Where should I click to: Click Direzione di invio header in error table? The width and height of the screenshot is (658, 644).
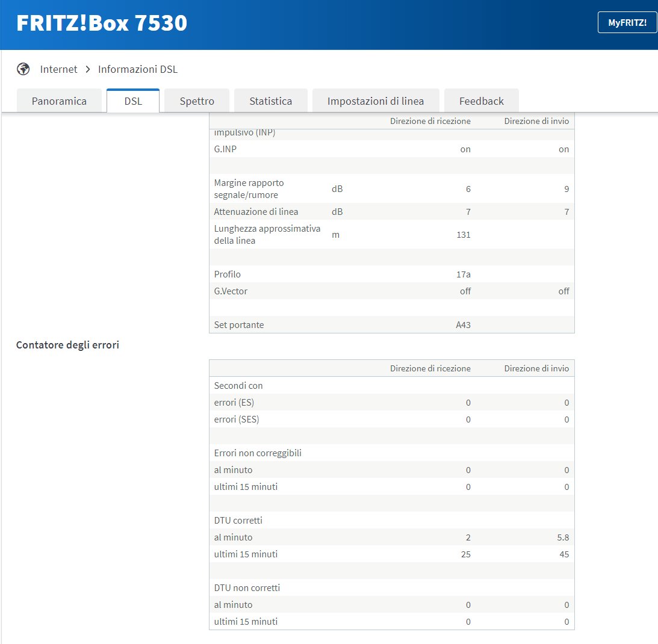536,368
